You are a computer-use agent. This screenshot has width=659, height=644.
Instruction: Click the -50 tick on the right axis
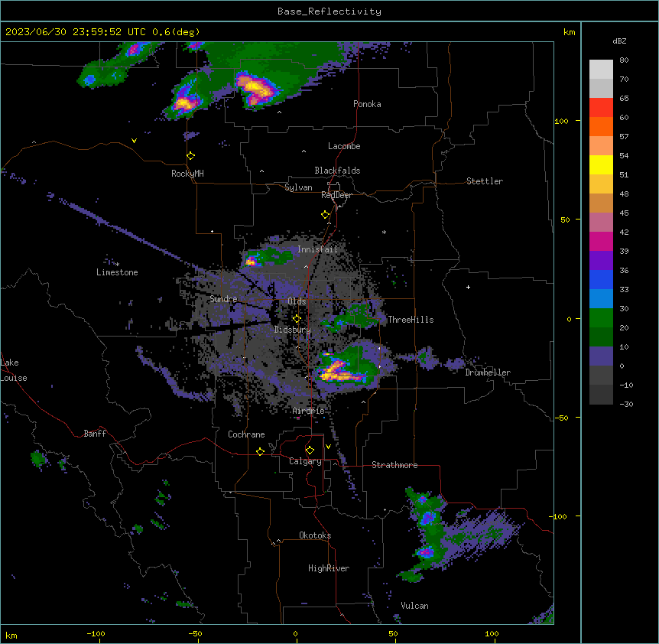click(562, 418)
